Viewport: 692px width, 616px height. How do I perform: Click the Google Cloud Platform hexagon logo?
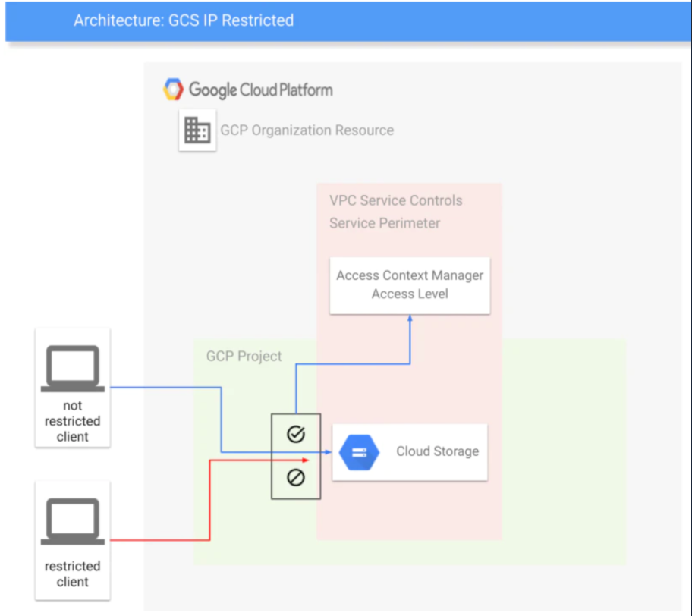tap(173, 90)
